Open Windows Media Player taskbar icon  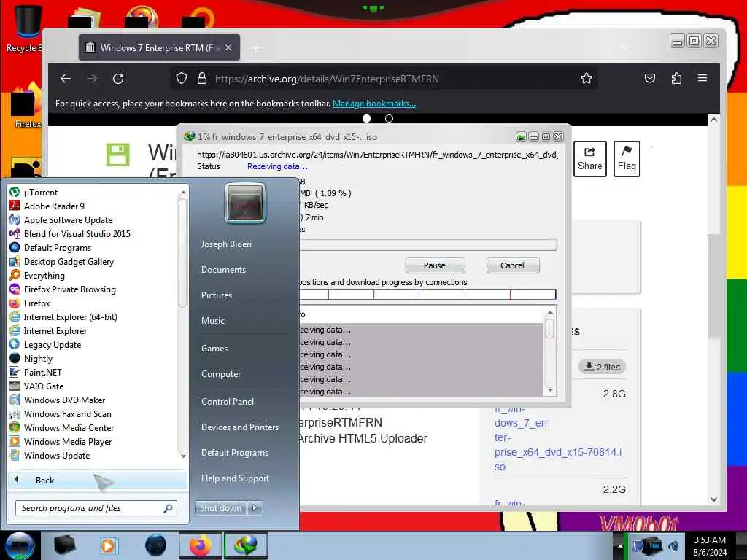coord(109,545)
